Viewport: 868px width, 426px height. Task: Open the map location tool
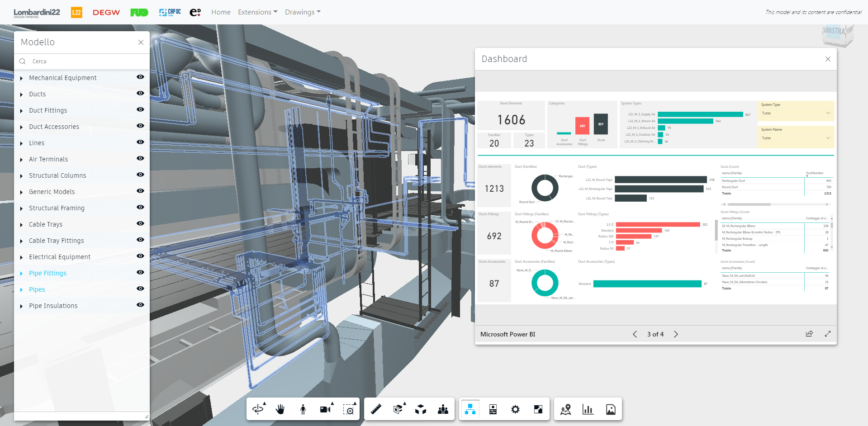click(x=565, y=409)
